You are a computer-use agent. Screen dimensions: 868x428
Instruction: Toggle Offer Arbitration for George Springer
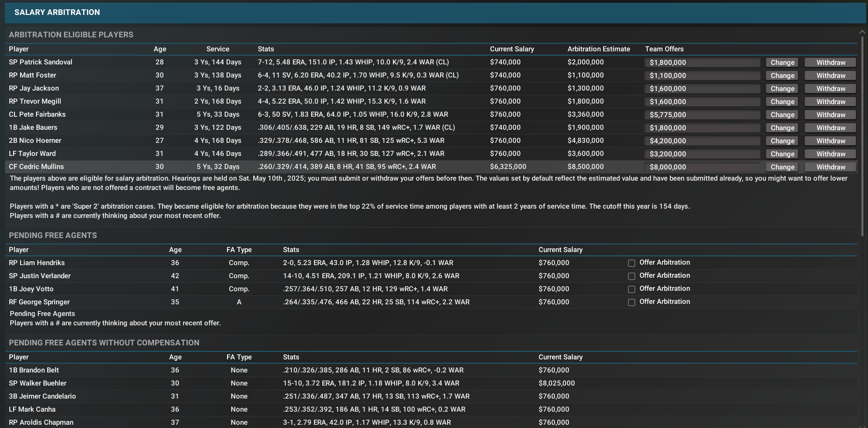click(631, 302)
